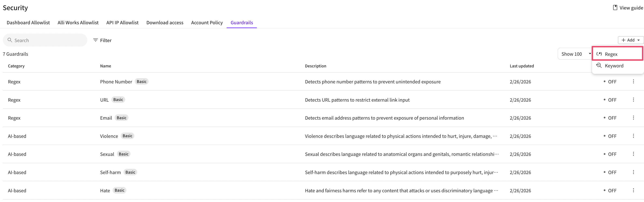This screenshot has width=644, height=202.
Task: Open the three-dot menu for Hate guardrail
Action: tap(633, 190)
